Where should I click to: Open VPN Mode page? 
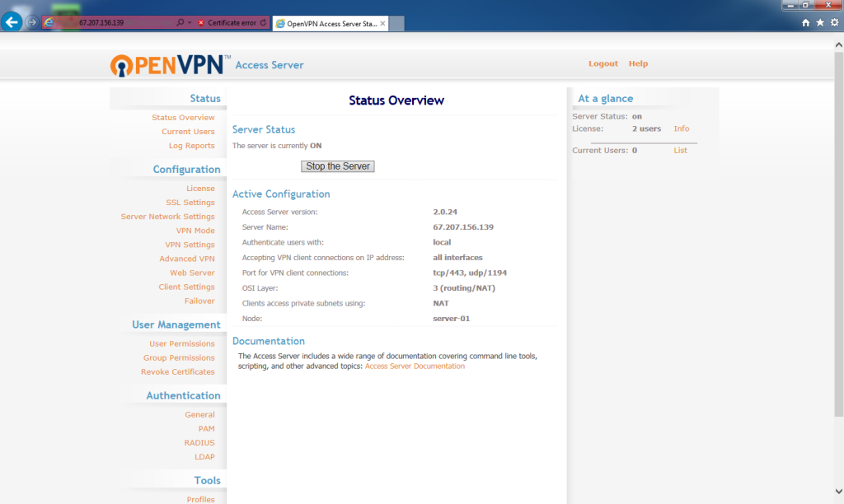195,231
